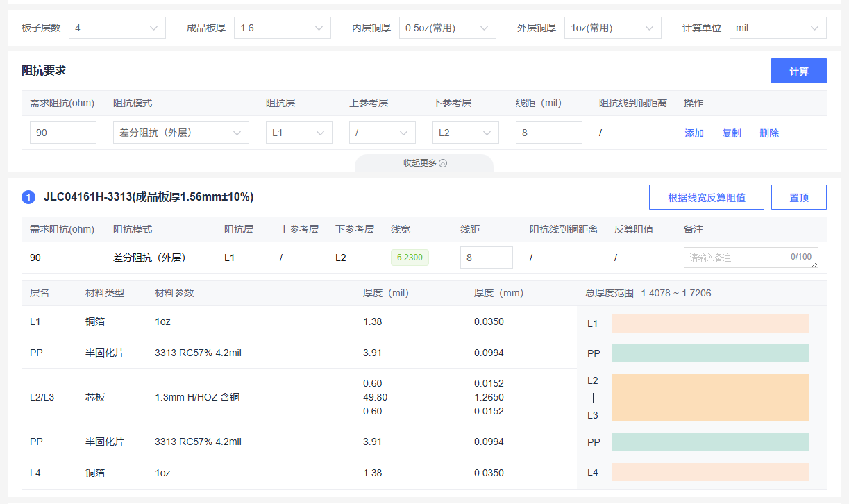Click the blue 计算 calculate button
The width and height of the screenshot is (849, 504).
pos(798,71)
